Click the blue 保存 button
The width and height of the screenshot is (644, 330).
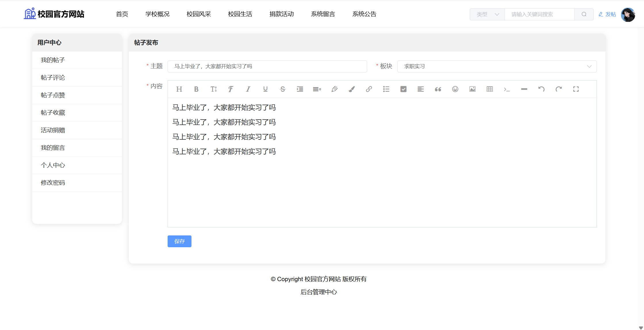click(179, 241)
